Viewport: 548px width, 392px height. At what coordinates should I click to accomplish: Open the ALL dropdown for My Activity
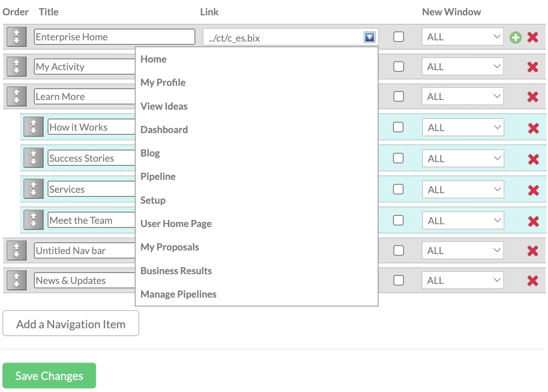[463, 67]
